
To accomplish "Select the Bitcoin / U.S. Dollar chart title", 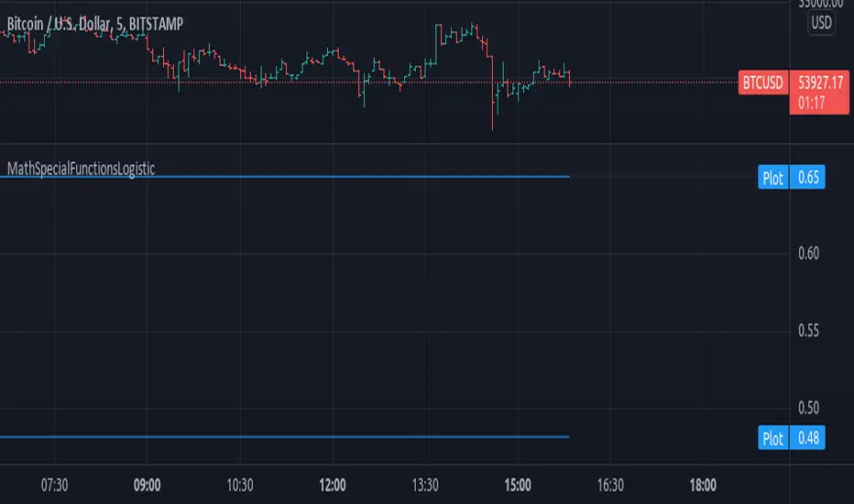I will [x=92, y=25].
